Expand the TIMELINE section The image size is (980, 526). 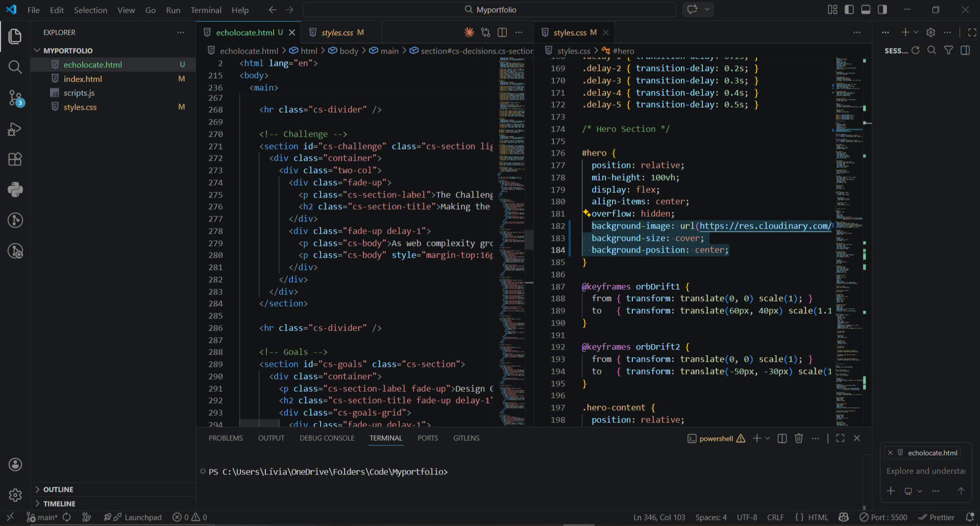coord(59,504)
